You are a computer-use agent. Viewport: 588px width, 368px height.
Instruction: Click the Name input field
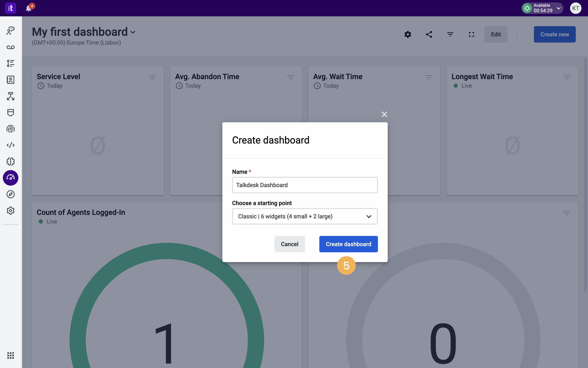[305, 185]
